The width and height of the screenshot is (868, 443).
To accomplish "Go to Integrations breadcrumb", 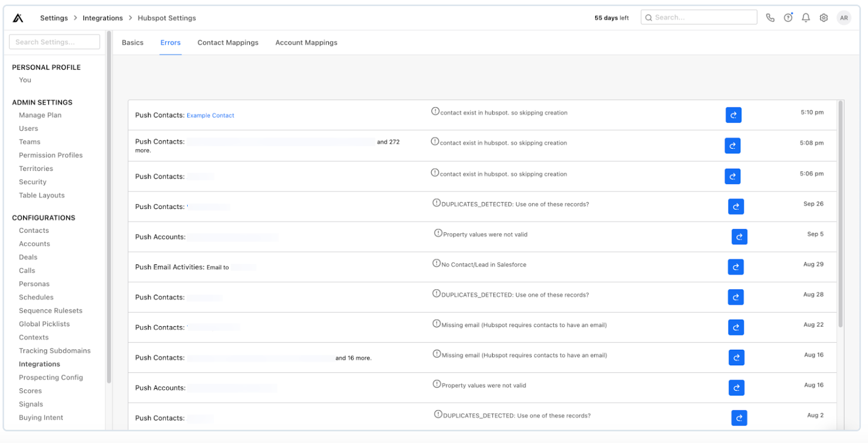I will pos(103,18).
